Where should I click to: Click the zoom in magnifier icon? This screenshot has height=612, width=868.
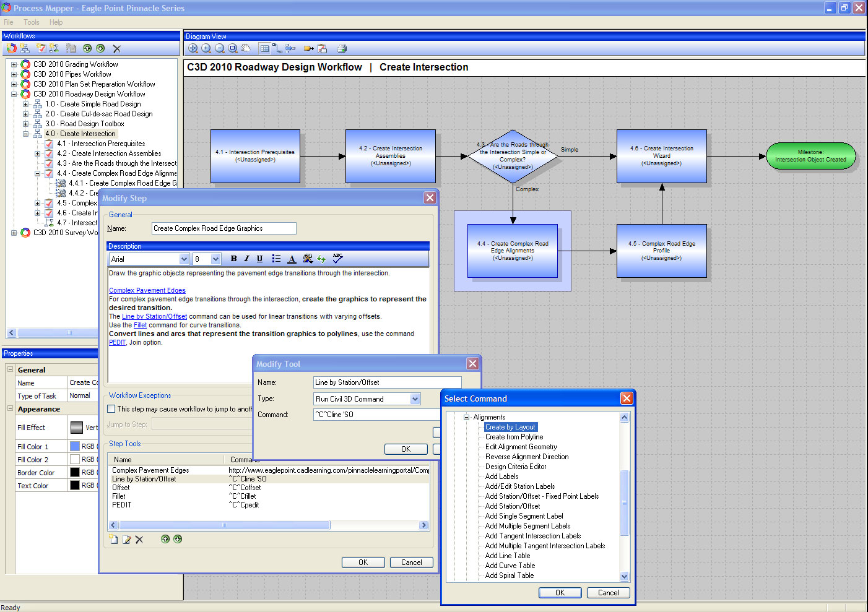pos(206,48)
